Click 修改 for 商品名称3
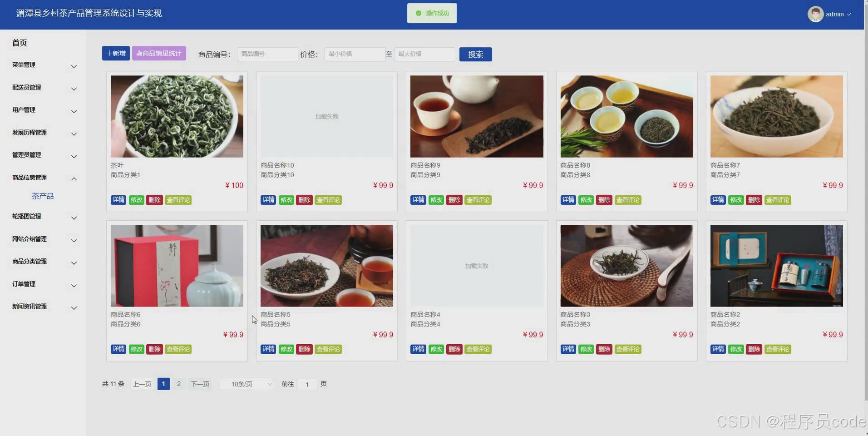868x436 pixels. click(x=586, y=349)
